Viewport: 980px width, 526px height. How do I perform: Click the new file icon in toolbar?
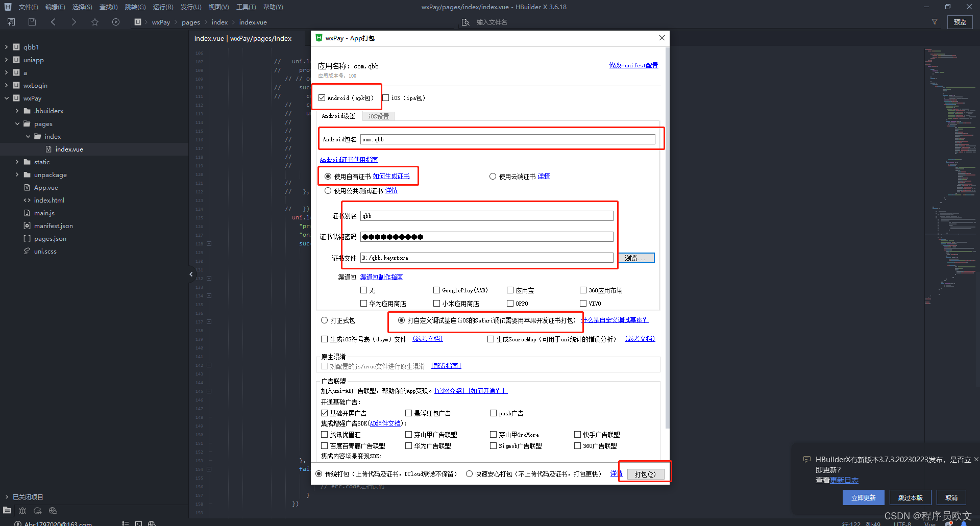point(11,22)
